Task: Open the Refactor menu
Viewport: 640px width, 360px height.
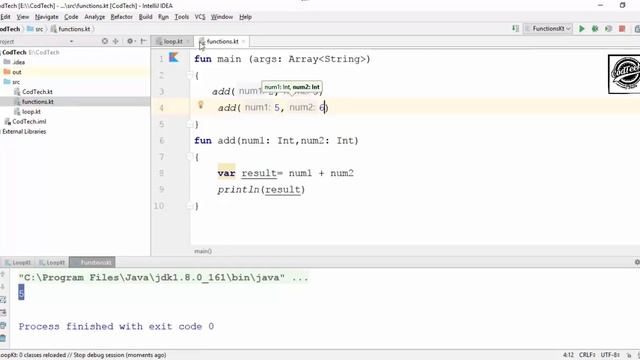Action: point(122,17)
